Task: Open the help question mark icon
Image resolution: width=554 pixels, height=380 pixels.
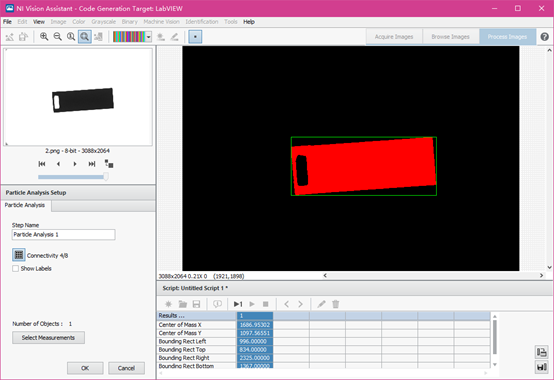Action: pos(544,37)
